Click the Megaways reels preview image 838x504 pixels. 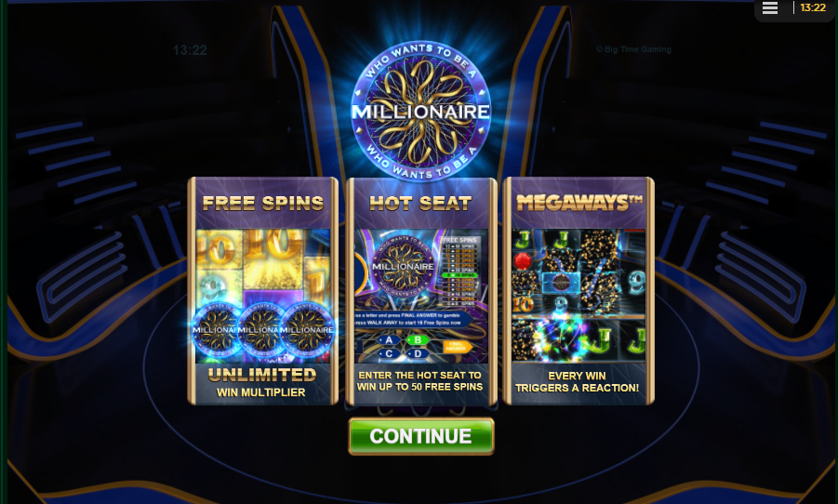pyautogui.click(x=579, y=296)
